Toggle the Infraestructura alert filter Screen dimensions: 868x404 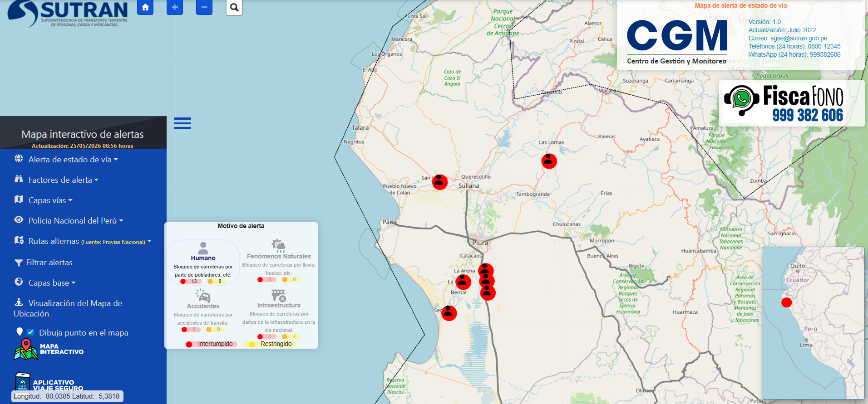[279, 314]
